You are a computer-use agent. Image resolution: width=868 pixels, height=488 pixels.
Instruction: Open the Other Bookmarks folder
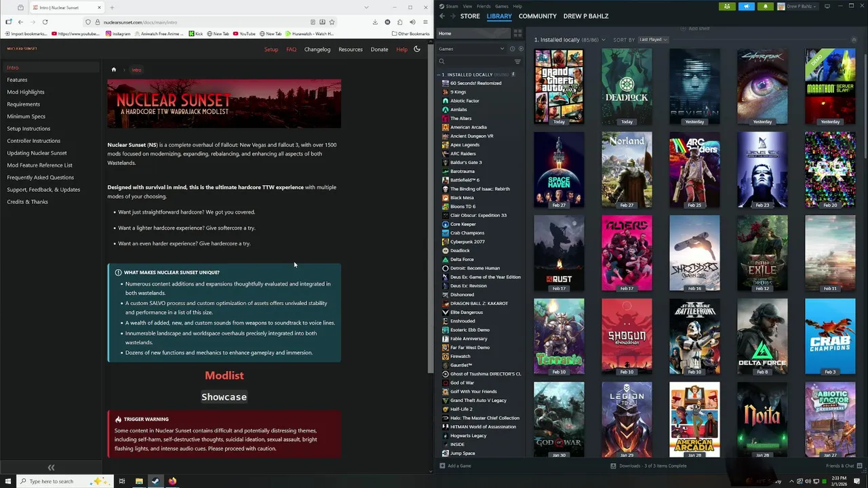(x=410, y=33)
